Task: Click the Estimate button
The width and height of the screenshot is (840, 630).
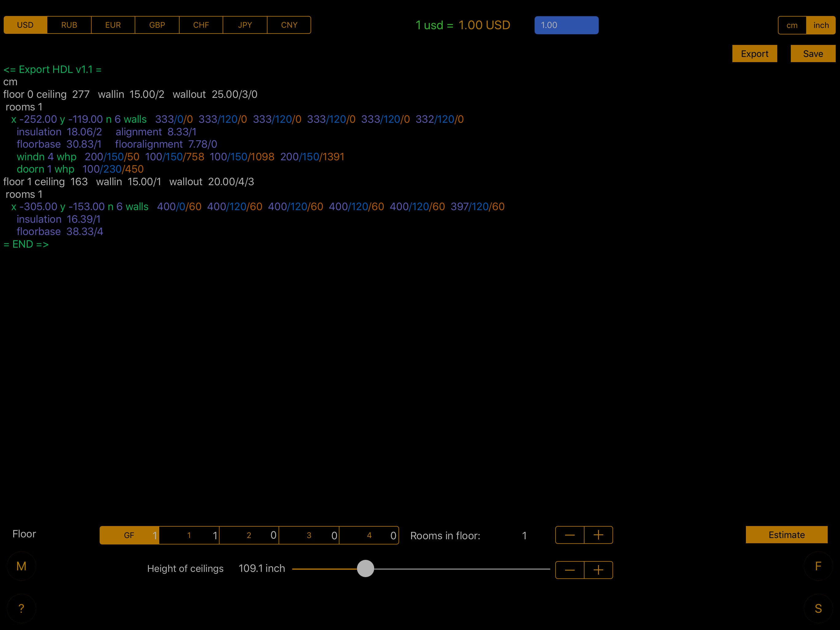Action: pos(787,535)
